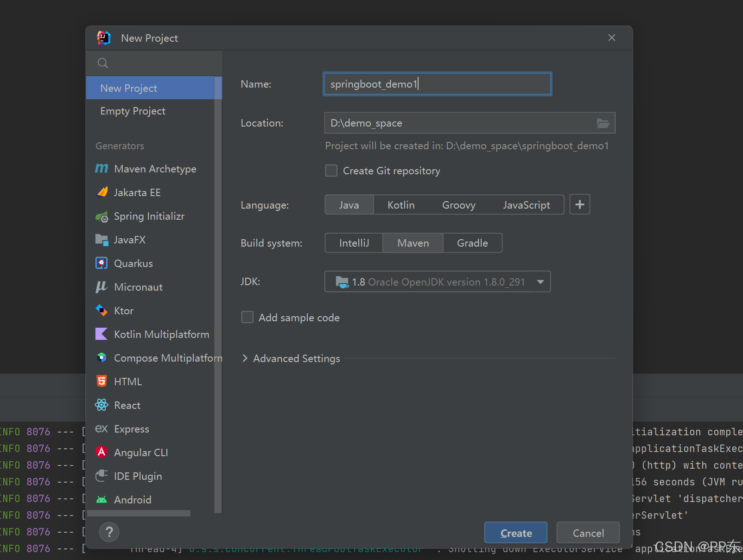Click the JDK folder icon in combo box
Screen dimensions: 743x560
coord(342,282)
